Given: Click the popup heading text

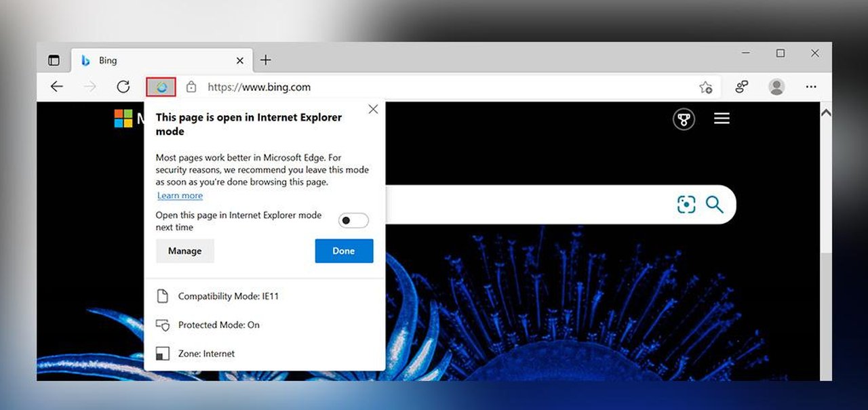Looking at the screenshot, I should [249, 124].
